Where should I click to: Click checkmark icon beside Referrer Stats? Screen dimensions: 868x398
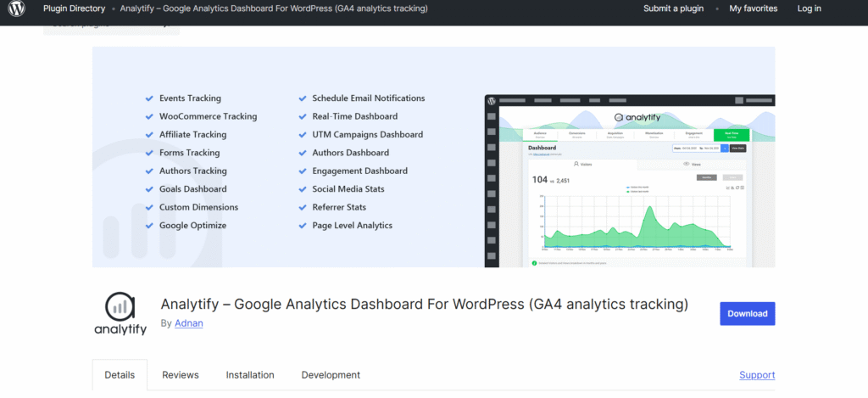click(x=303, y=208)
